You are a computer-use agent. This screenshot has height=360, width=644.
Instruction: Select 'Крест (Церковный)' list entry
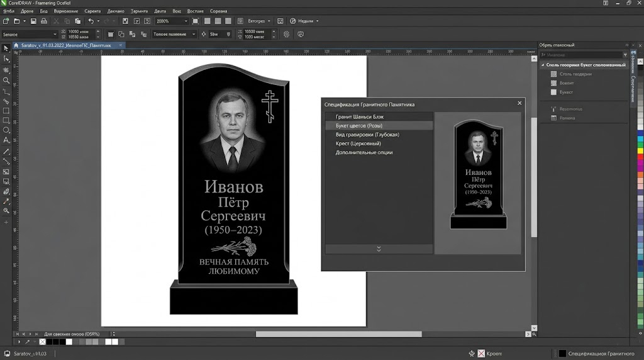click(x=358, y=143)
